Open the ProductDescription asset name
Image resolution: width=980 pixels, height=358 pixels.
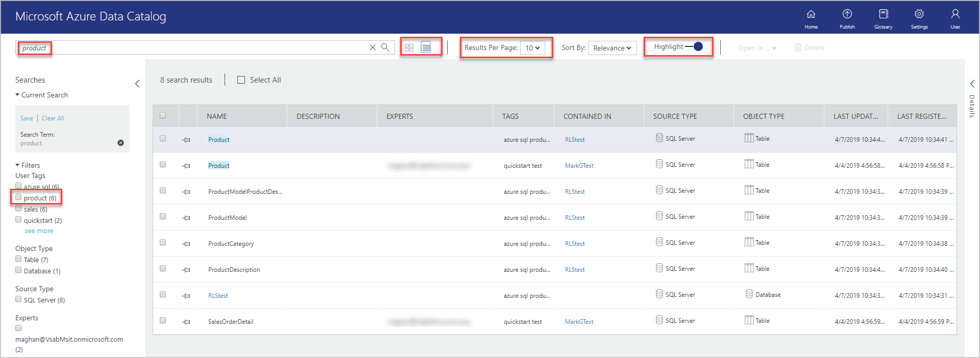[x=234, y=270]
